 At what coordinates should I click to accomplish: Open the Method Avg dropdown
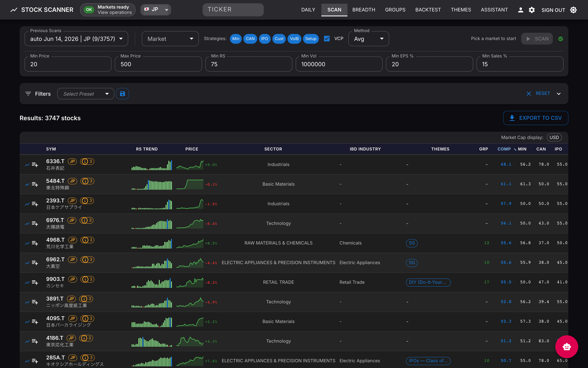click(369, 39)
